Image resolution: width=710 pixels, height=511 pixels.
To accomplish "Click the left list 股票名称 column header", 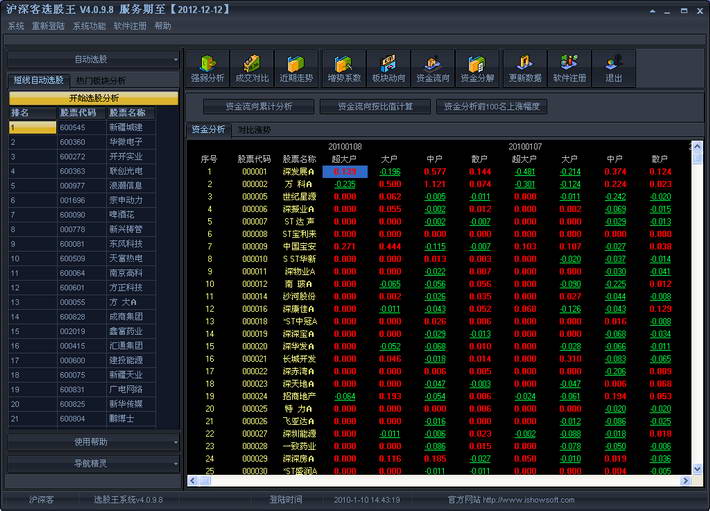I will (131, 113).
